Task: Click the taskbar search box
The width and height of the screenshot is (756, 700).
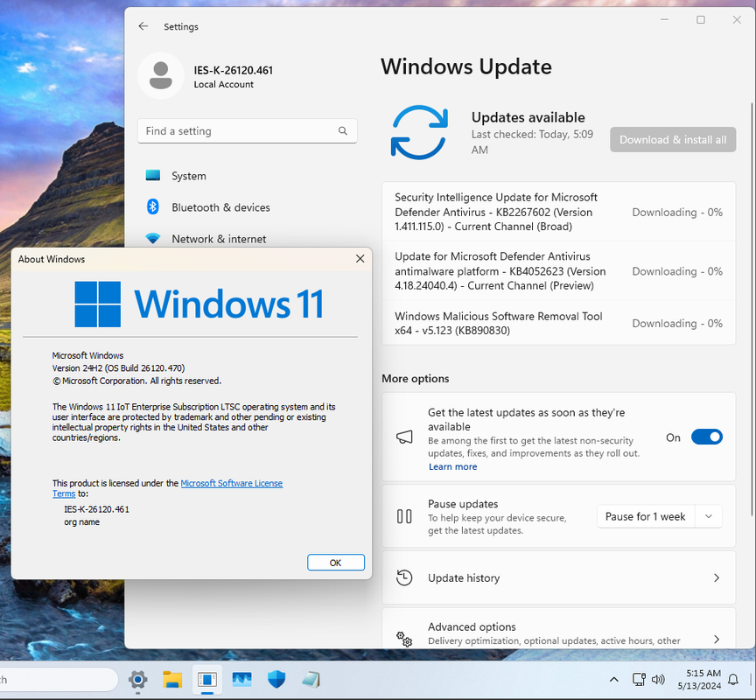Action: (x=59, y=680)
